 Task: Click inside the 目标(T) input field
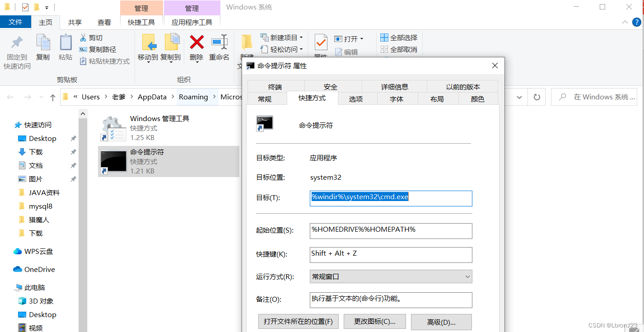point(391,198)
